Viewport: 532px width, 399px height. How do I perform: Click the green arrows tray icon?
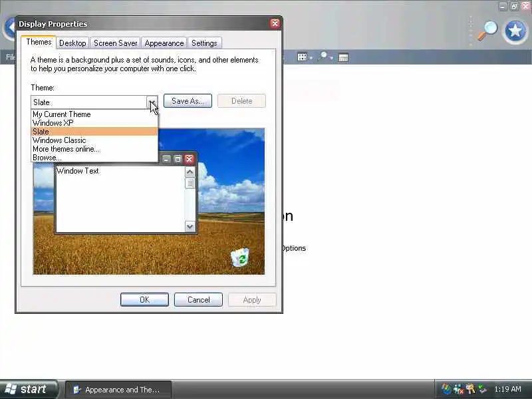[x=481, y=389]
